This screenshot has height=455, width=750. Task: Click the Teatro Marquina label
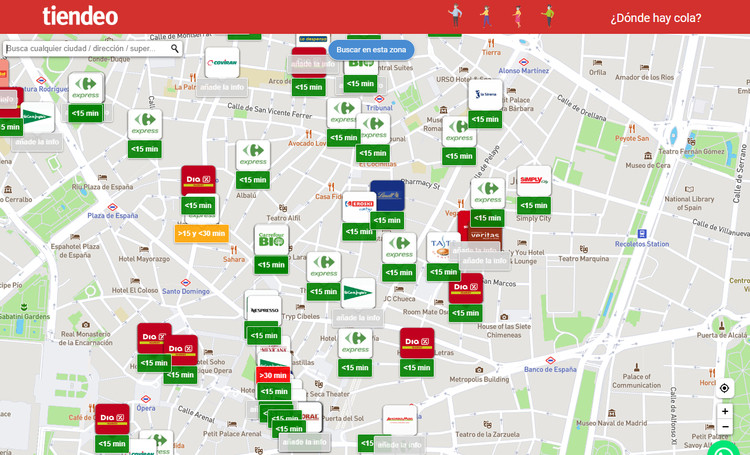pyautogui.click(x=584, y=259)
